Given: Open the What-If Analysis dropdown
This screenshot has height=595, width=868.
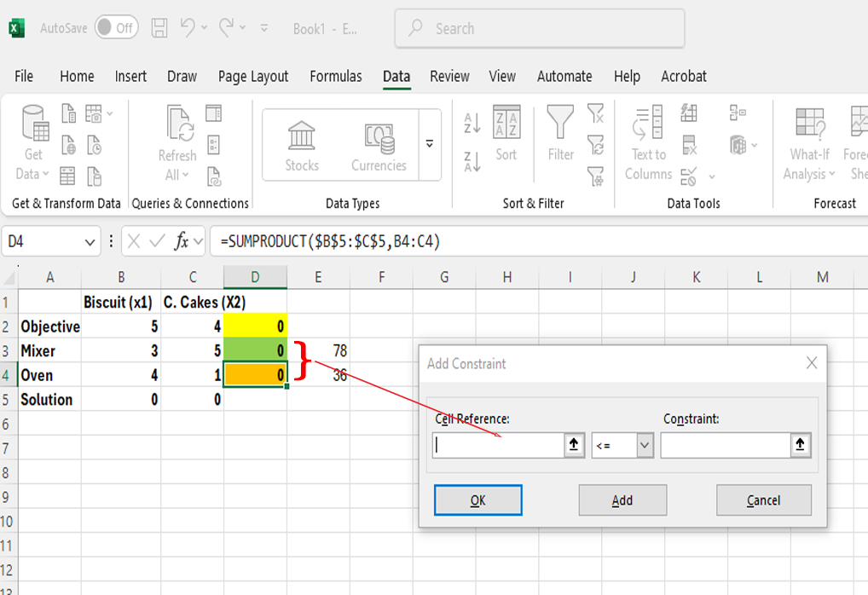Looking at the screenshot, I should (809, 143).
